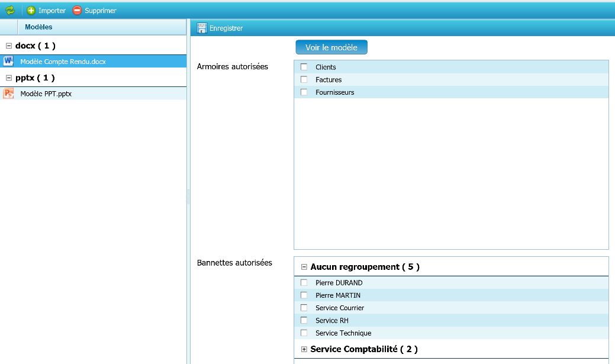615x364 pixels.
Task: Expand the Service Comptabilité group
Action: 304,349
